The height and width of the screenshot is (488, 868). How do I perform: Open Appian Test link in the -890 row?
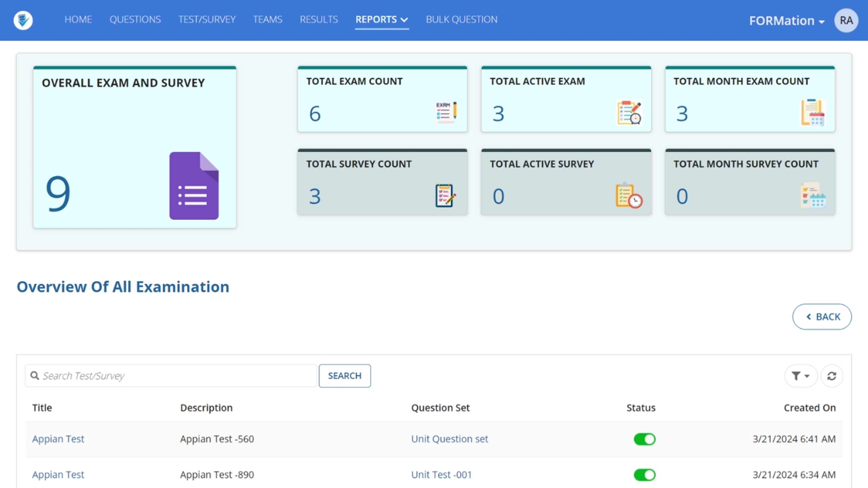click(58, 475)
